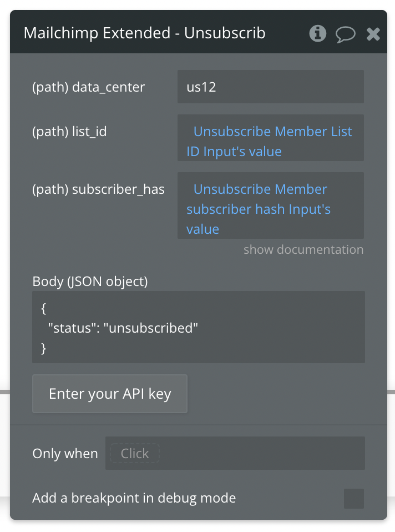Edit the data_center field showing us12
The width and height of the screenshot is (395, 532).
271,87
